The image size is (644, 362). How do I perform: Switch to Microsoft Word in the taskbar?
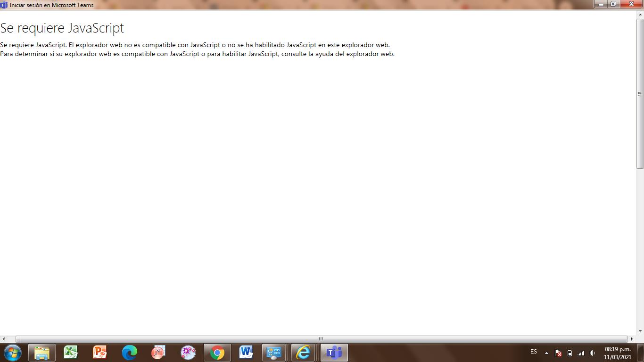coord(246,353)
